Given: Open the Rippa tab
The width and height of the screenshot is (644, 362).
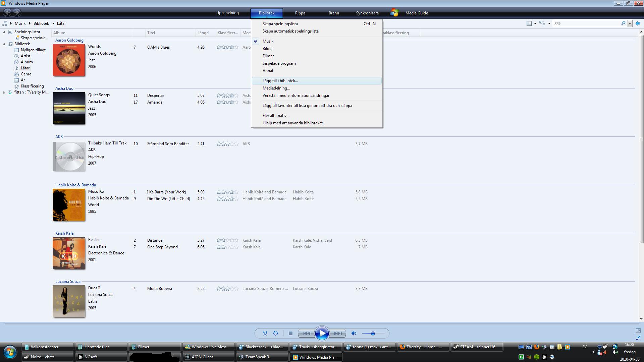Looking at the screenshot, I should coord(300,13).
